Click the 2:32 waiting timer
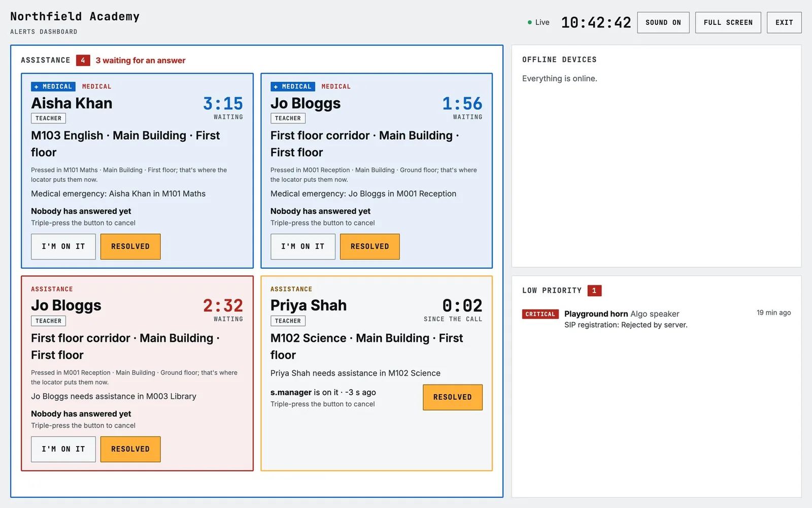 (x=223, y=306)
